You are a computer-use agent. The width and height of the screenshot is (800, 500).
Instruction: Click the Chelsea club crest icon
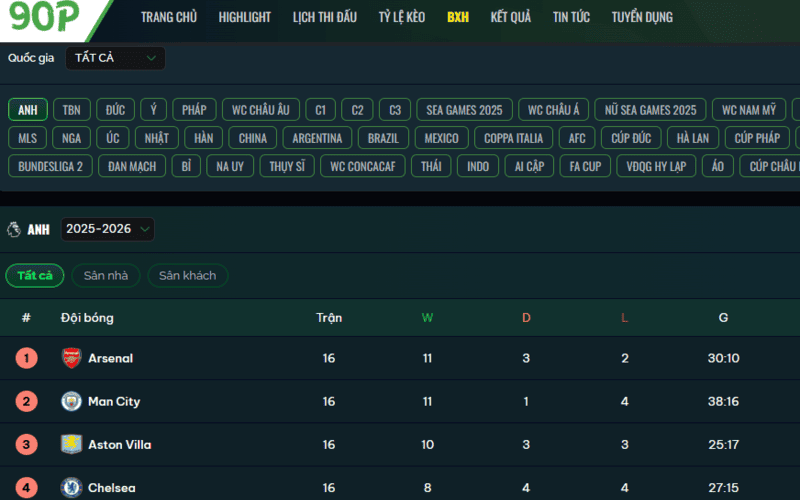tap(71, 488)
